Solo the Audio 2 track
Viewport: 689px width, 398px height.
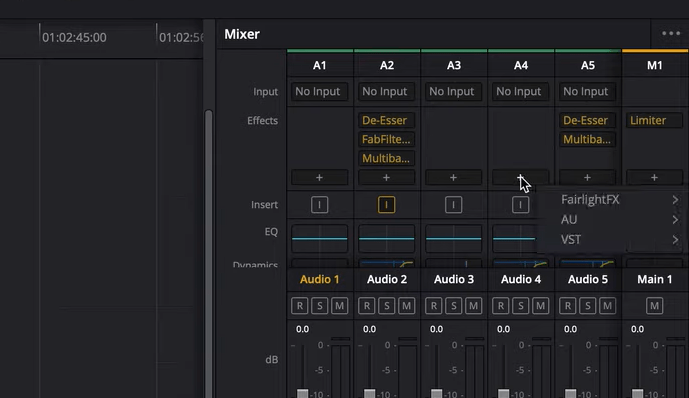387,306
